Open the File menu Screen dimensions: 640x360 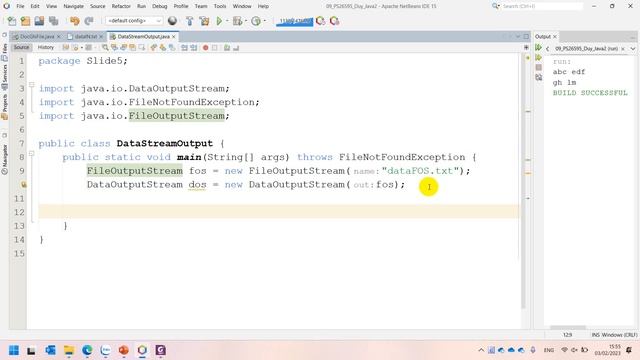click(x=20, y=6)
